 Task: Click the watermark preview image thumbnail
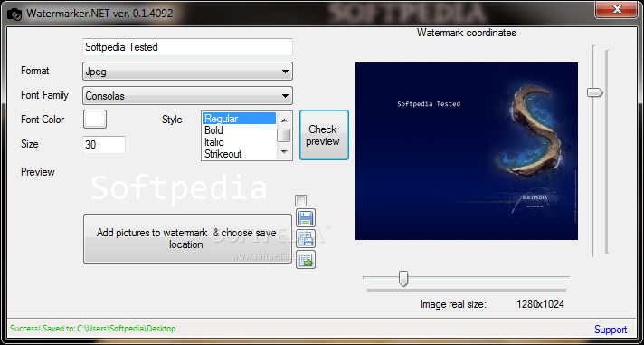click(x=467, y=151)
